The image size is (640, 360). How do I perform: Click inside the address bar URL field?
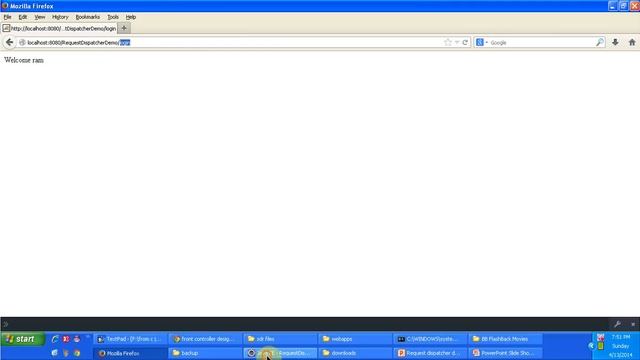[235, 42]
